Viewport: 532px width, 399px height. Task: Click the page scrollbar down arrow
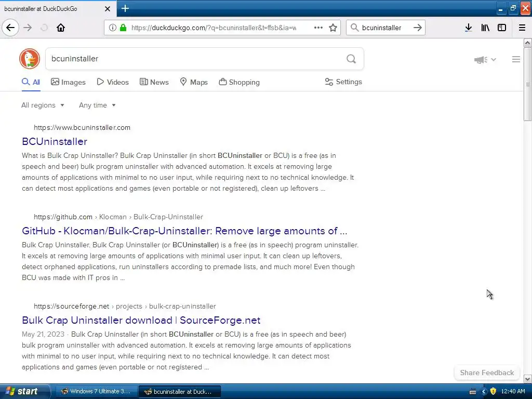coord(528,379)
